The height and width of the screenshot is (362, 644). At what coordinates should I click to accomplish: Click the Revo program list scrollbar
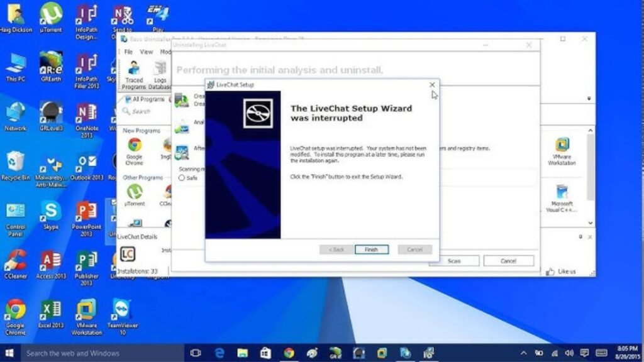coord(590,167)
